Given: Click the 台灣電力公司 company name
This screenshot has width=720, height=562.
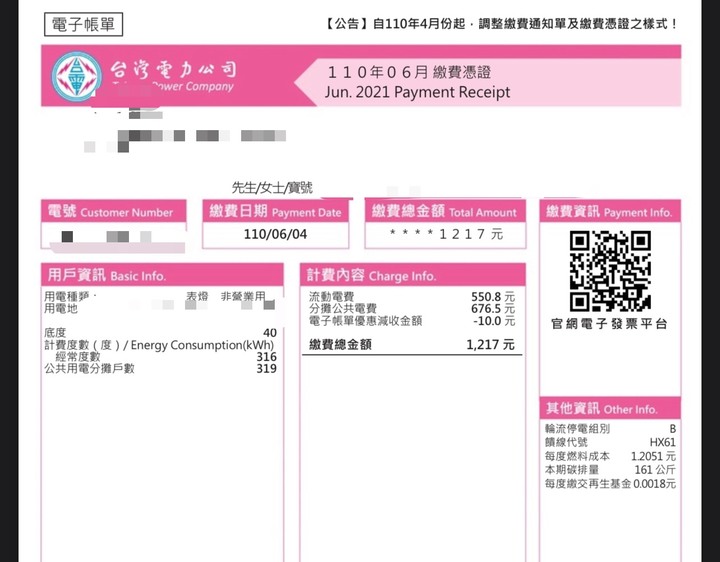Looking at the screenshot, I should click(174, 69).
